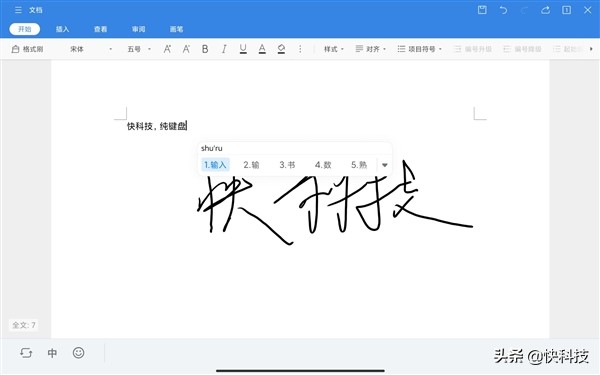Undo the last action
Image resolution: width=600 pixels, height=375 pixels.
pyautogui.click(x=503, y=10)
